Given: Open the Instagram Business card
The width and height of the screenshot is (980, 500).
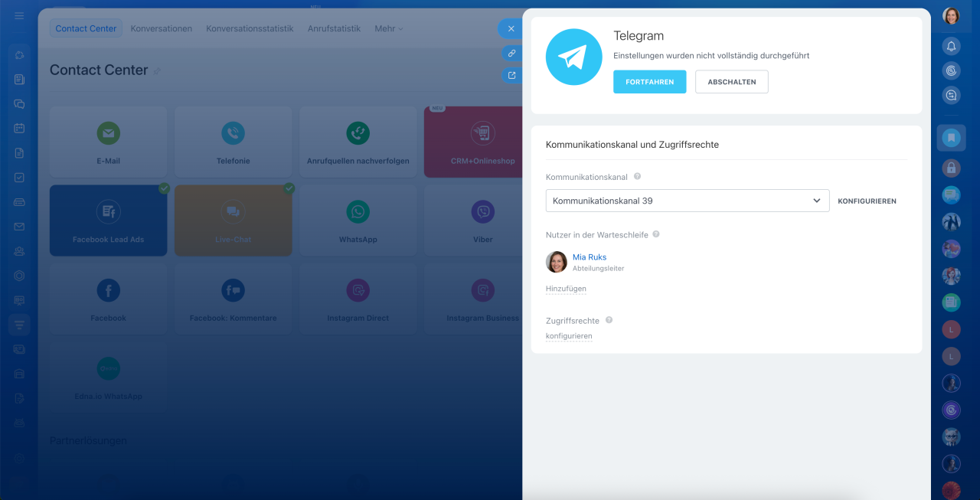Looking at the screenshot, I should pos(473,299).
